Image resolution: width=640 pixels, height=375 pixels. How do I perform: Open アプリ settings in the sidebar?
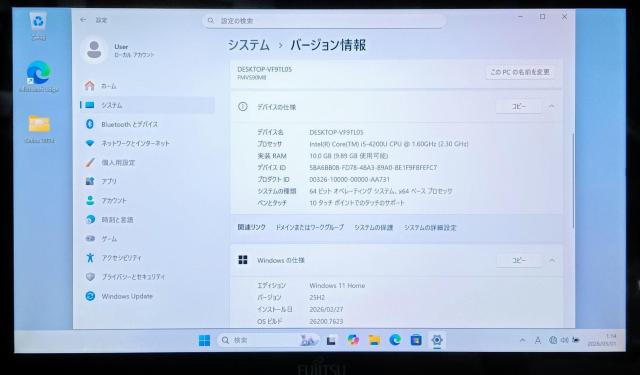(x=147, y=181)
